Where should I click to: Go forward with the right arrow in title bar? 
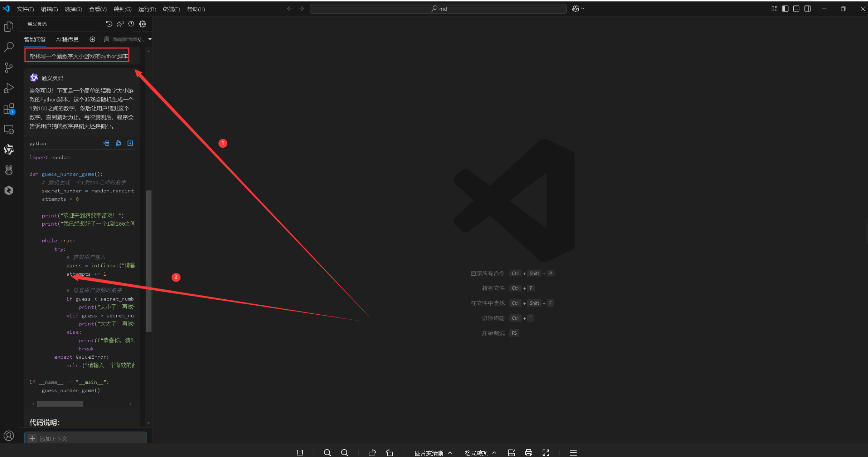point(301,9)
